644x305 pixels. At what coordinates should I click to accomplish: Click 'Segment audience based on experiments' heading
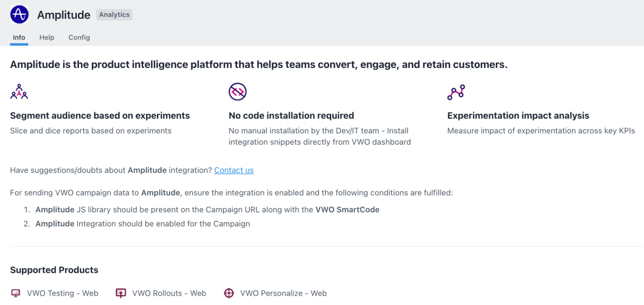100,116
